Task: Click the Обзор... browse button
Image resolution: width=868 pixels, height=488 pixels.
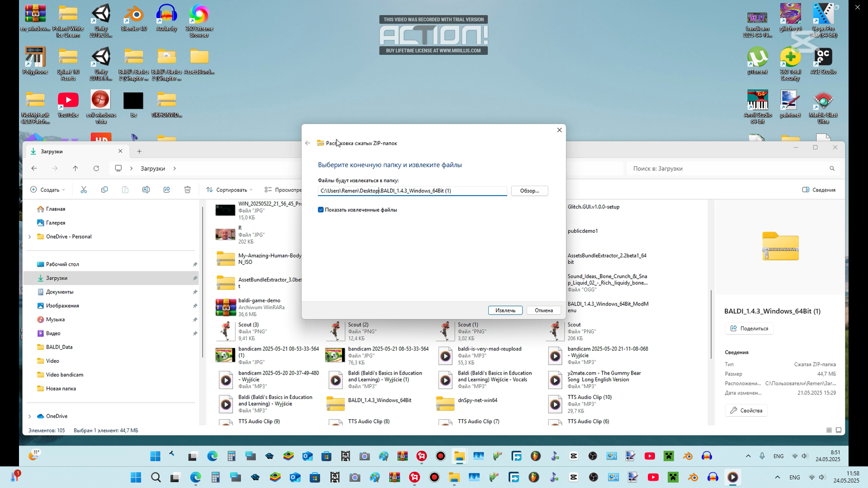Action: click(x=529, y=191)
